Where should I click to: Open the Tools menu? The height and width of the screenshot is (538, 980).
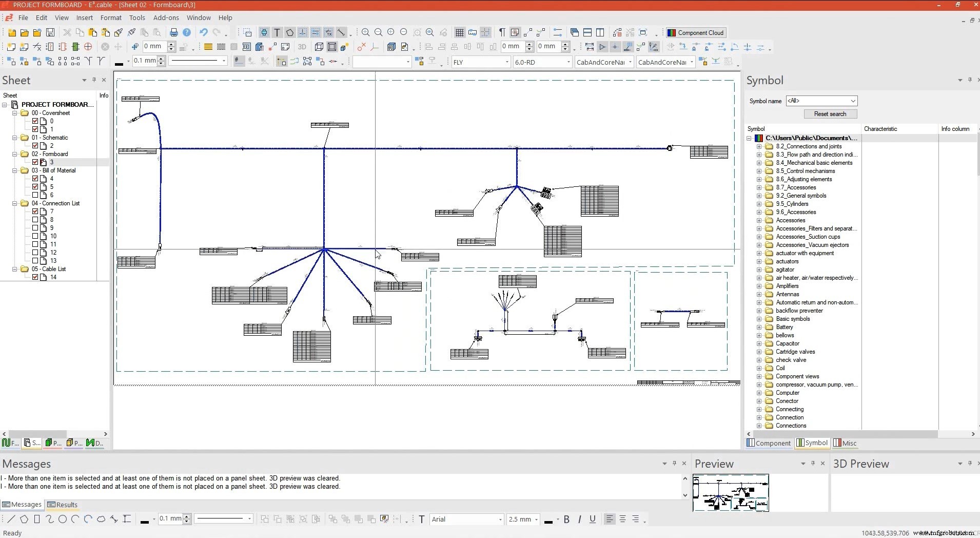[x=136, y=17]
